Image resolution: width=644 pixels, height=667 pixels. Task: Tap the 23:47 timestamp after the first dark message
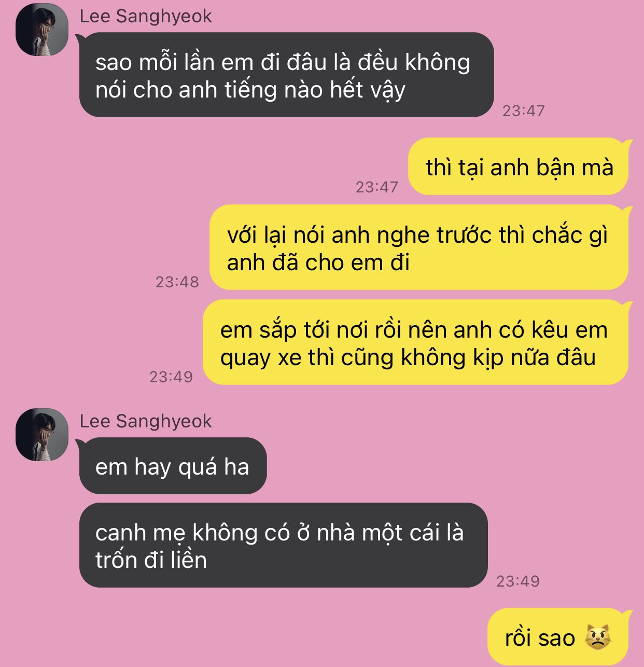(524, 110)
